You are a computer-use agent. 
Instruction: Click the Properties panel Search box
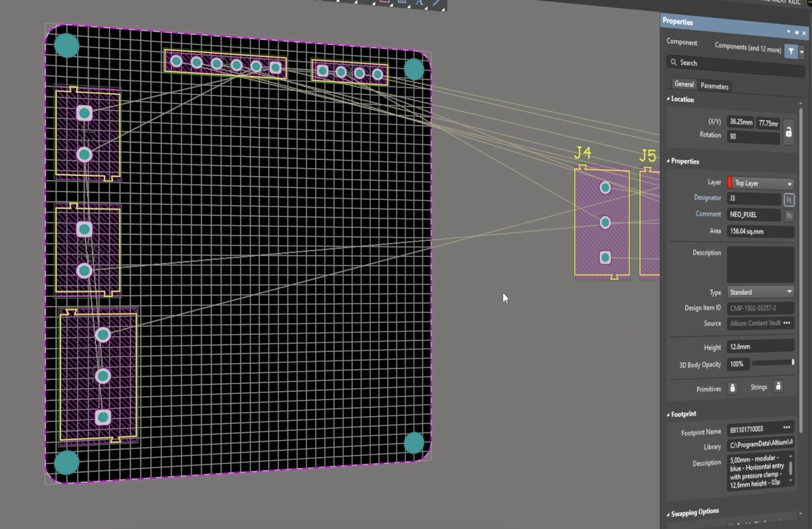tap(735, 64)
